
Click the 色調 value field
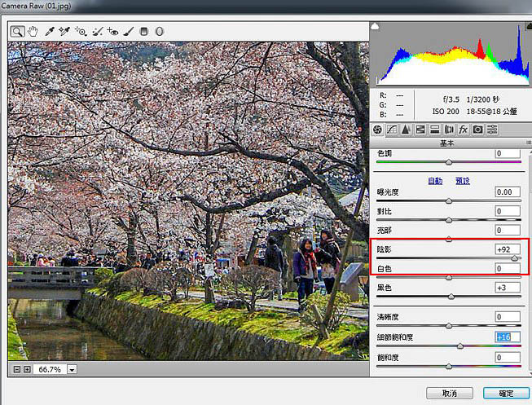(x=508, y=153)
